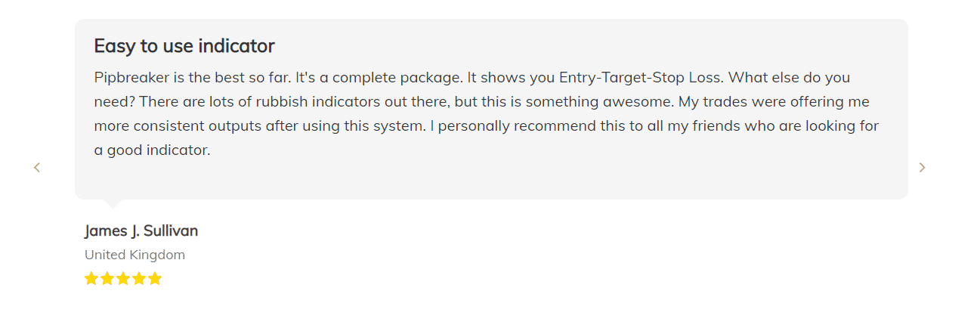
Task: Click the fifth gold rating star
Action: 155,279
